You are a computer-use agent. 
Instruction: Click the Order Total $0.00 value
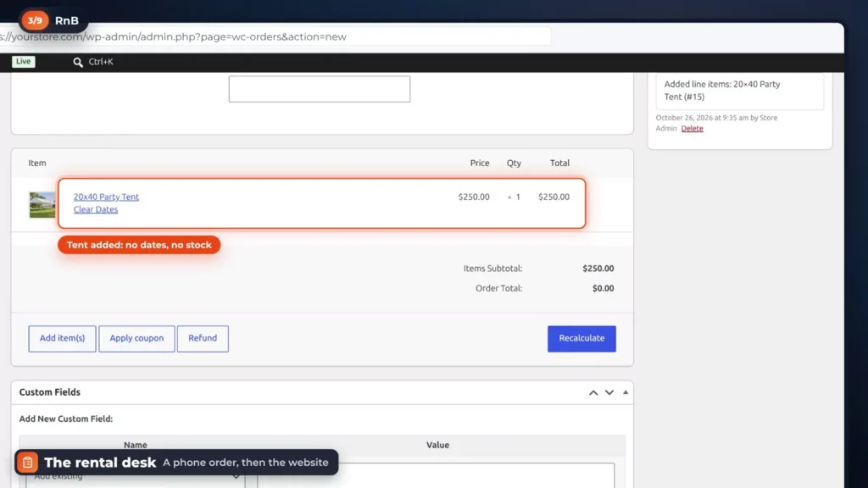coord(603,288)
